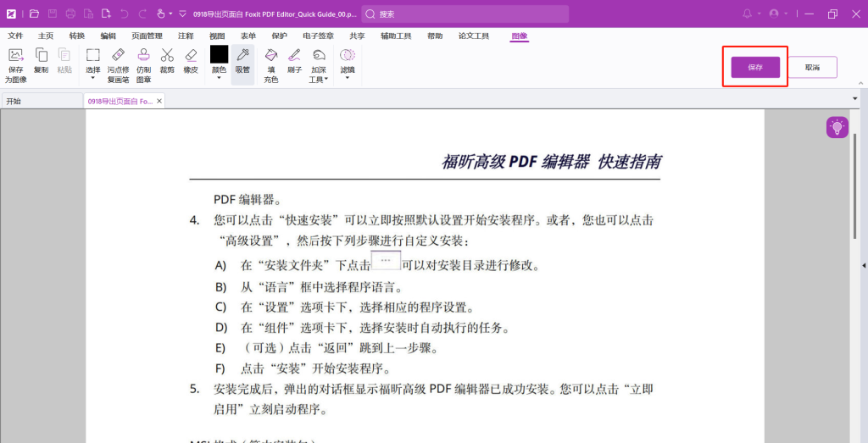Viewport: 868px width, 443px height.
Task: Select the 橡皮 eraser tool
Action: point(191,61)
